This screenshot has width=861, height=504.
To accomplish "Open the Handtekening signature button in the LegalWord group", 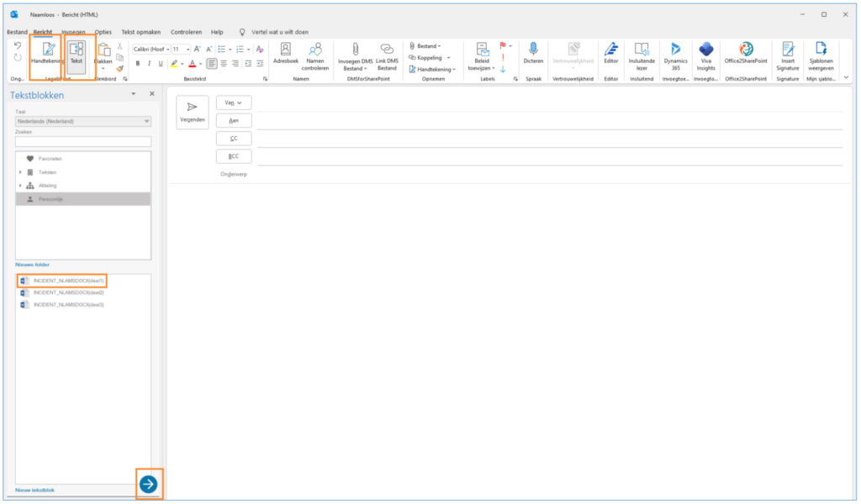I will click(x=48, y=54).
